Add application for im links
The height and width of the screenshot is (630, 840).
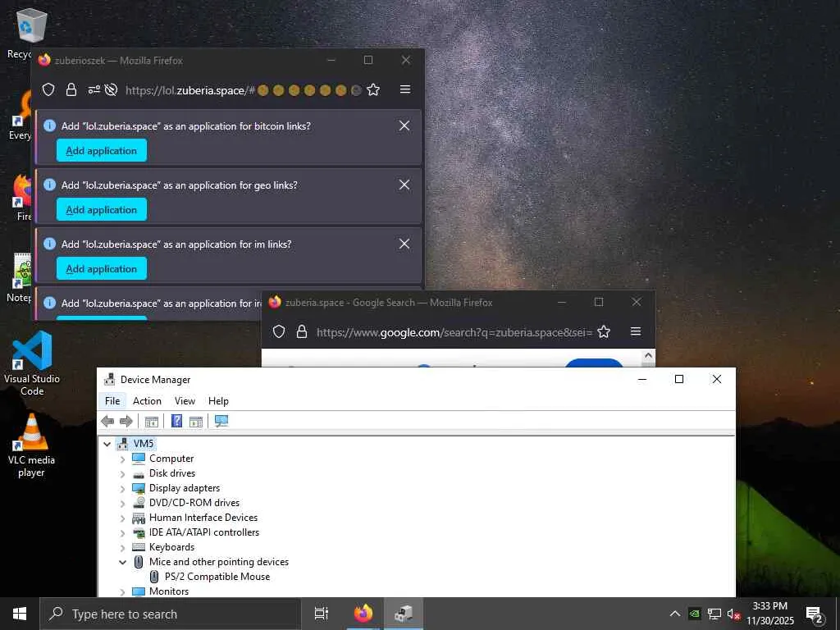point(101,268)
